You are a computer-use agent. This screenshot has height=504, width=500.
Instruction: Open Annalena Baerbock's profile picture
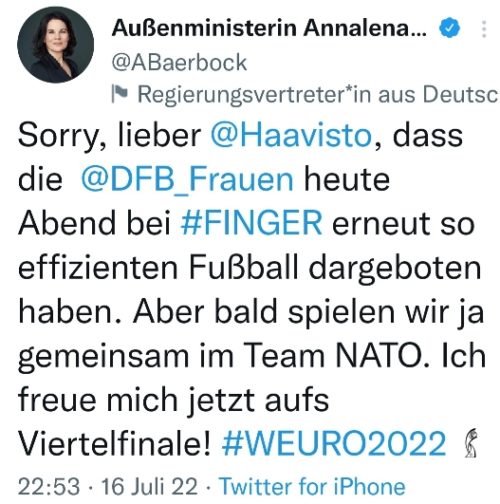pyautogui.click(x=55, y=45)
